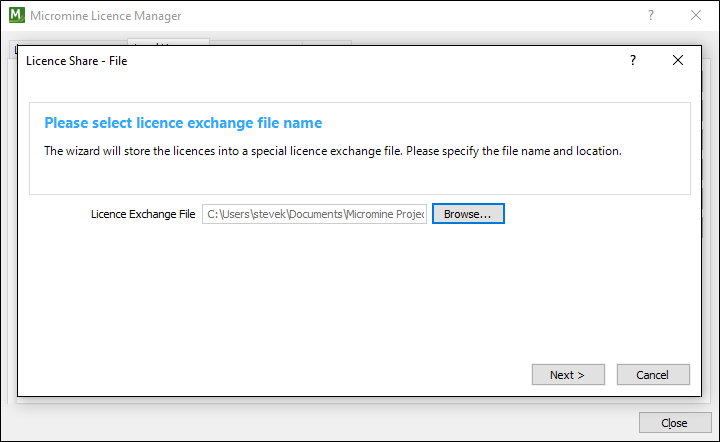Cancel the licence share wizard
Viewport: 720px width, 442px height.
click(x=654, y=375)
